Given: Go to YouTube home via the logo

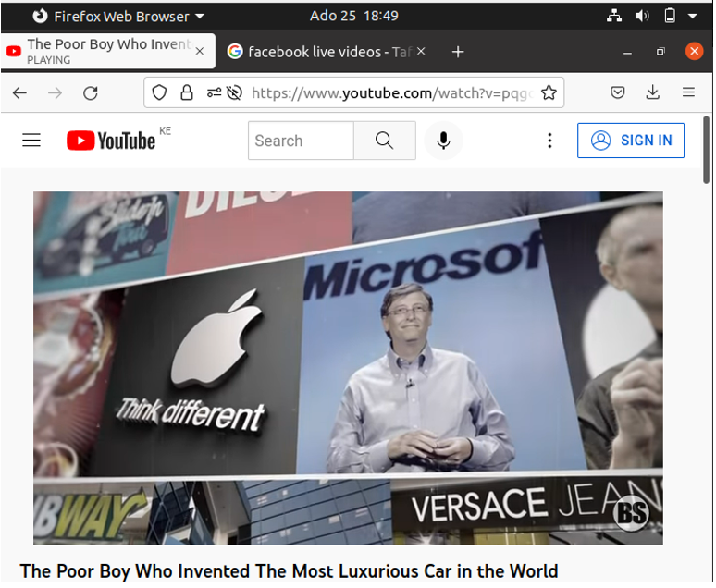Looking at the screenshot, I should click(x=111, y=141).
